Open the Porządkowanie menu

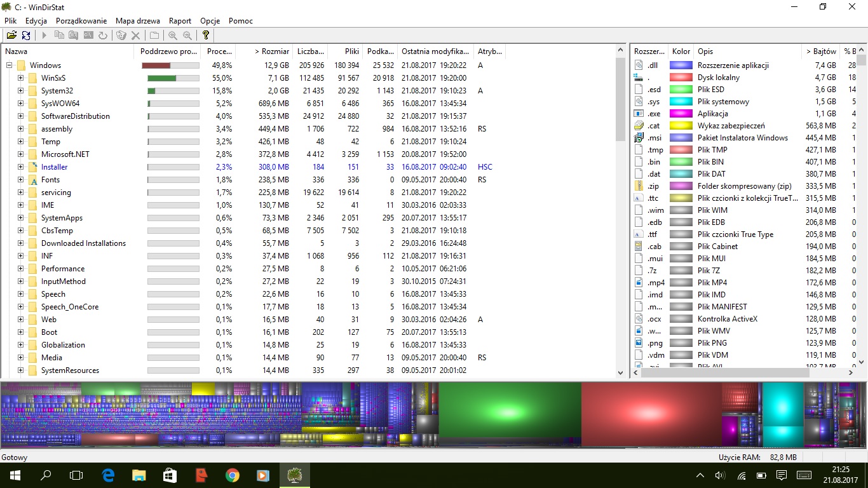click(81, 21)
